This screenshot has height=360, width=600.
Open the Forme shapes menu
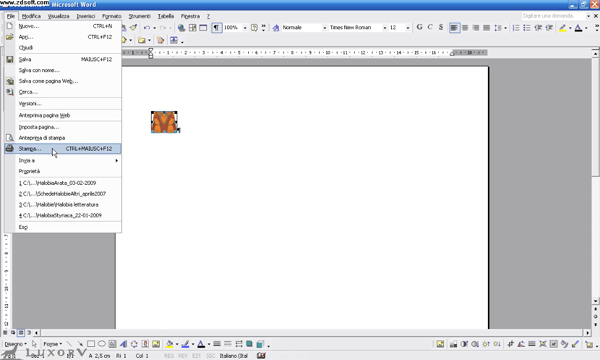click(52, 344)
